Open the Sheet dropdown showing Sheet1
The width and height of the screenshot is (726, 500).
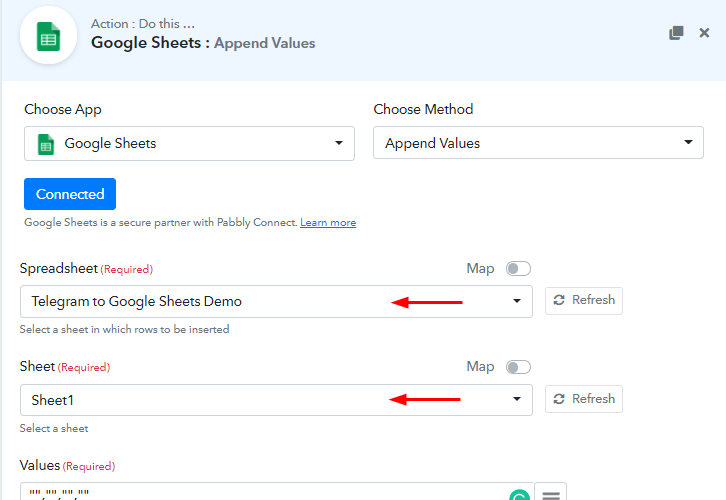(276, 400)
